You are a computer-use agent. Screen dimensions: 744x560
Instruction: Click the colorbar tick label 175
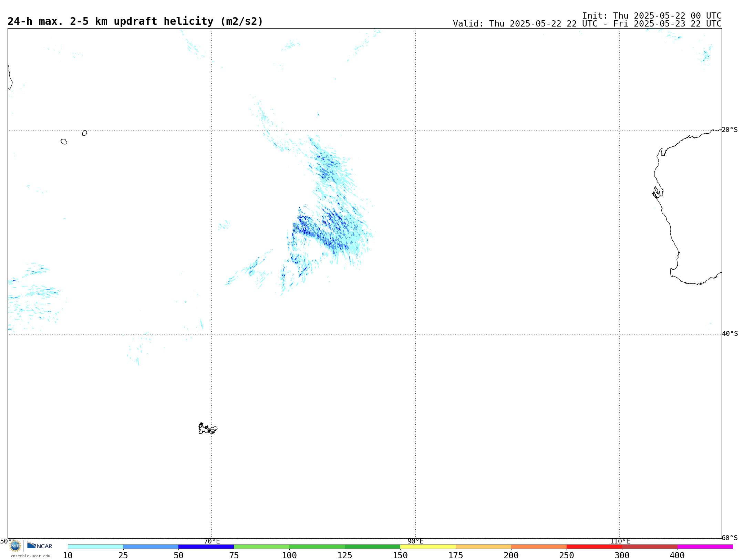pos(456,556)
